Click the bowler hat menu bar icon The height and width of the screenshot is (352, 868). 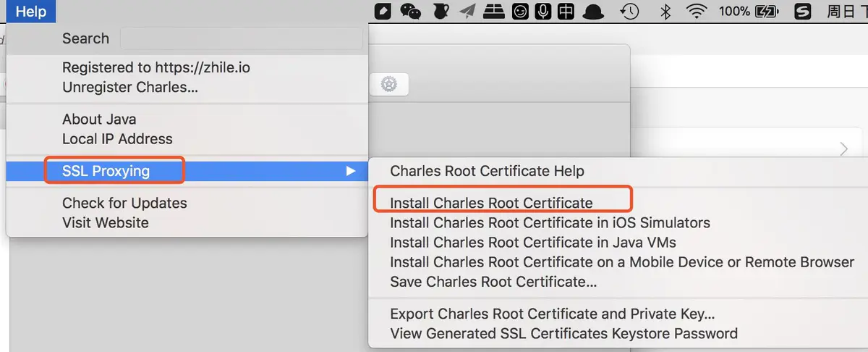coord(594,11)
